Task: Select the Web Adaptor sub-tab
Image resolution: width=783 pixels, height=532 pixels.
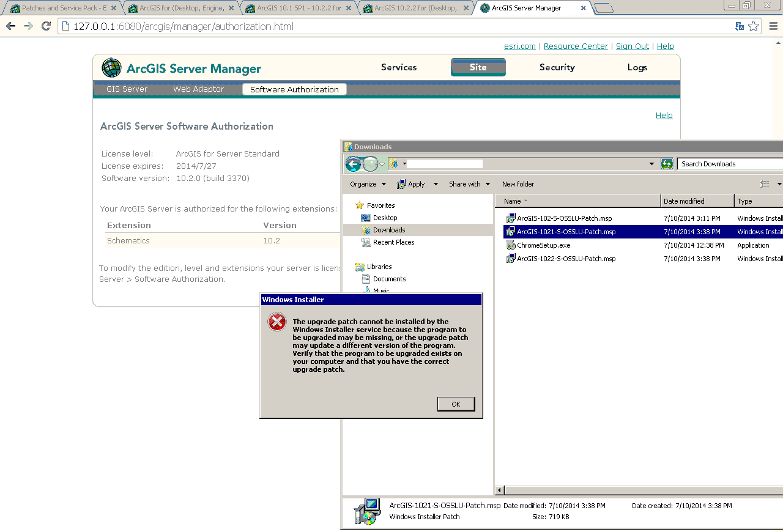Action: [198, 89]
